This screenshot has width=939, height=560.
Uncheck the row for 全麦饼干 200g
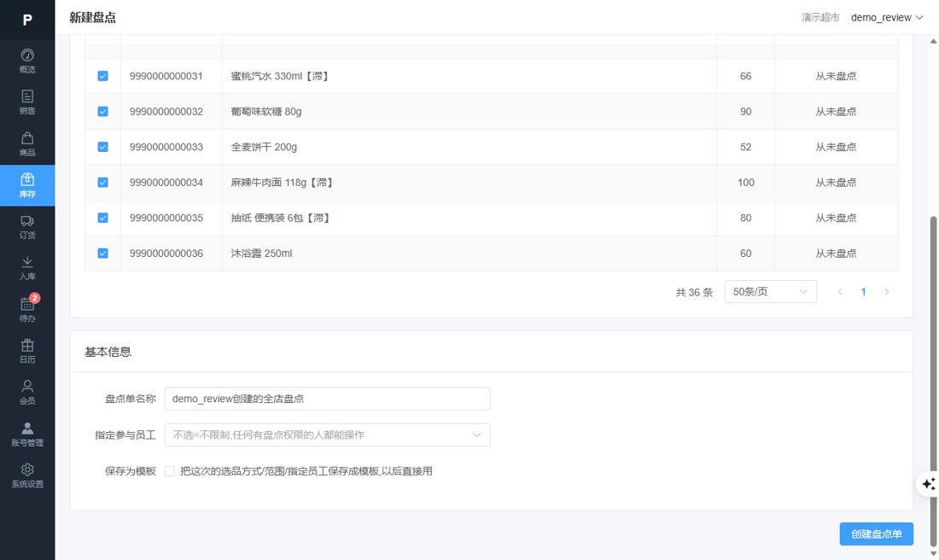(103, 147)
